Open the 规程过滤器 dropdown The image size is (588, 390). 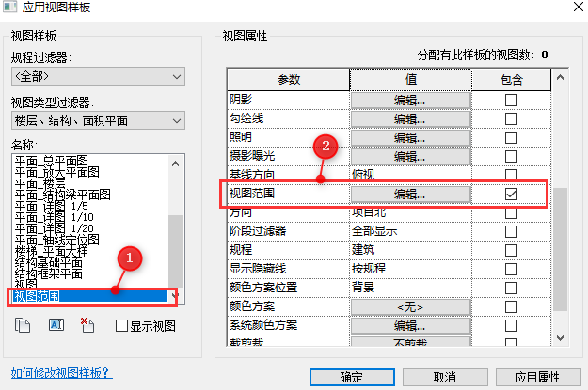[x=98, y=76]
